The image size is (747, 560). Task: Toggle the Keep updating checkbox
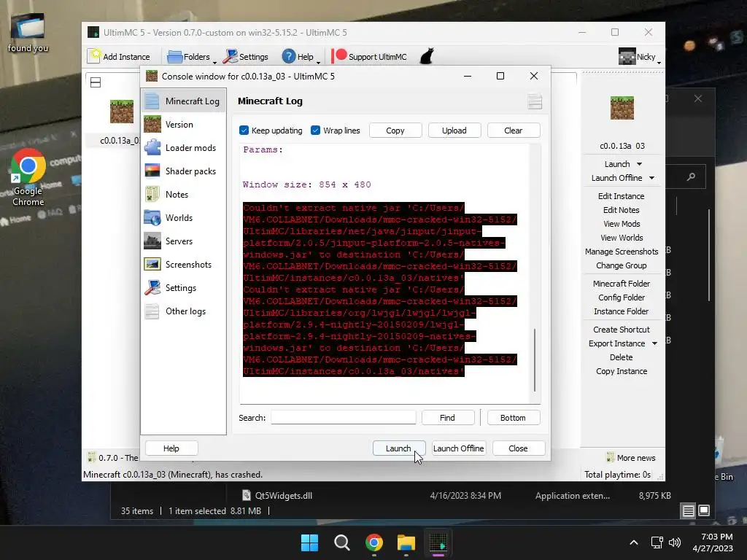[x=244, y=130]
